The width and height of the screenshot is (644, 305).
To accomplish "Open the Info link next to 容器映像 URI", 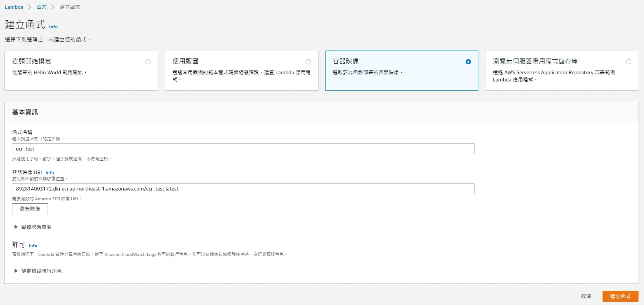I will (50, 173).
